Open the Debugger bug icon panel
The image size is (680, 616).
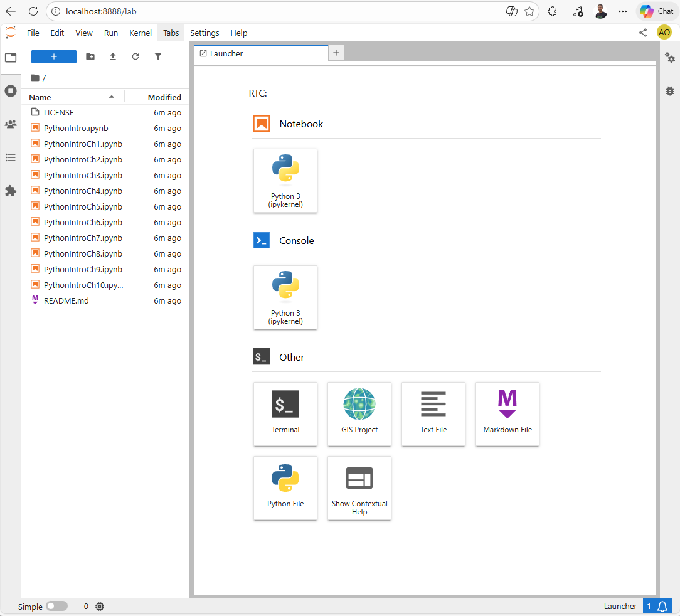coord(670,91)
